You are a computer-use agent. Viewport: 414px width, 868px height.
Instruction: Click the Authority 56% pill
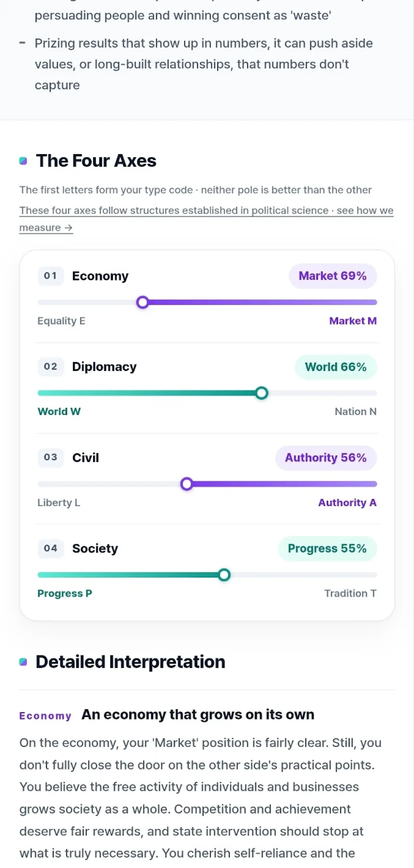[x=326, y=458]
